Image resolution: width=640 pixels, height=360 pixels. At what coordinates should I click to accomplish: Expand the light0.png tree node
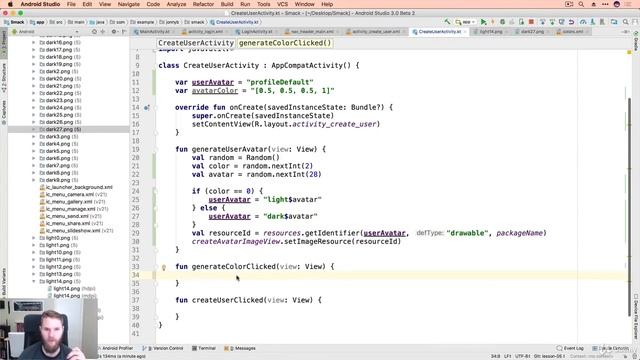point(34,238)
